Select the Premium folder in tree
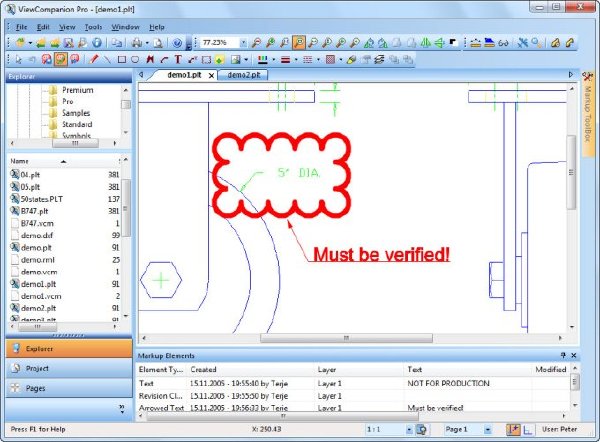 [x=78, y=90]
